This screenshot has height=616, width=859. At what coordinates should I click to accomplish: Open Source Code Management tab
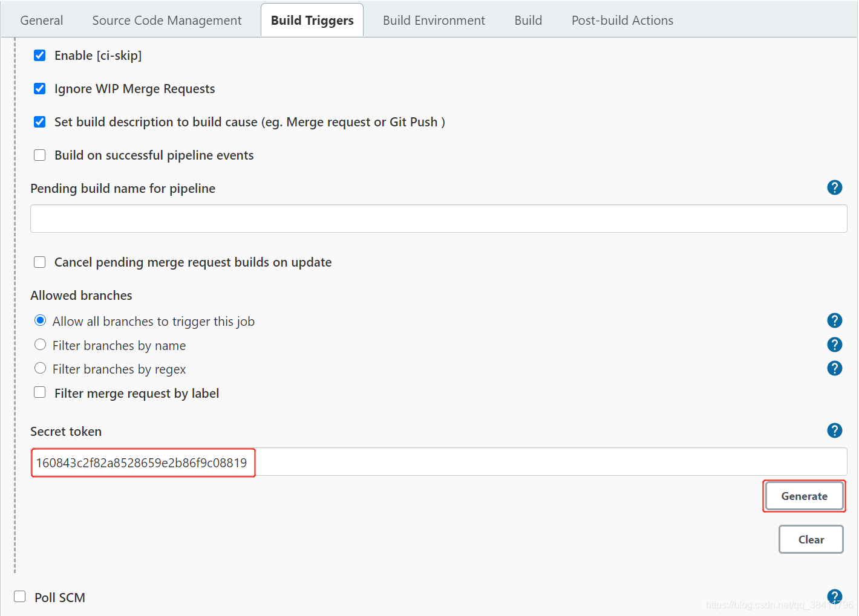coord(166,21)
